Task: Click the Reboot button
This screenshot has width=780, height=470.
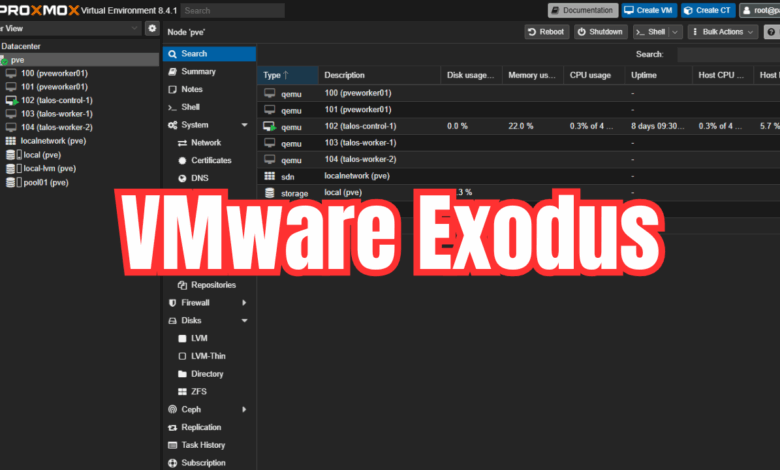Action: coord(546,32)
